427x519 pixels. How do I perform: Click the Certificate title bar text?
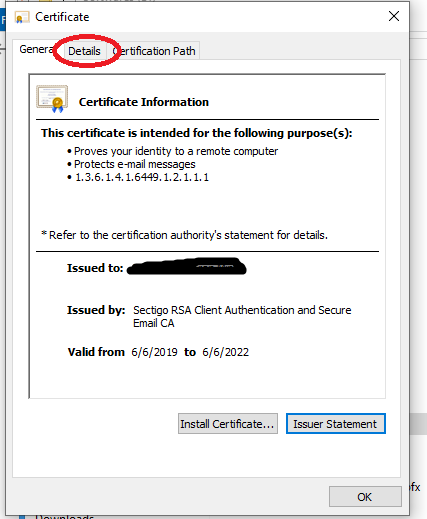pos(62,17)
